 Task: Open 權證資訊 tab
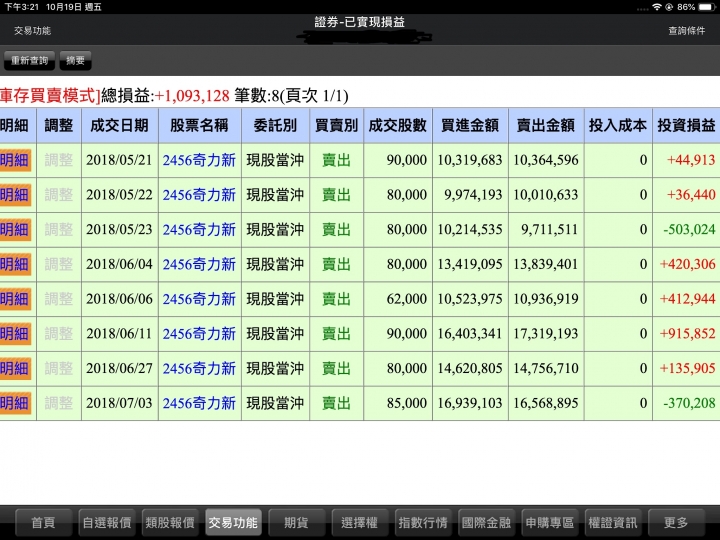613,523
